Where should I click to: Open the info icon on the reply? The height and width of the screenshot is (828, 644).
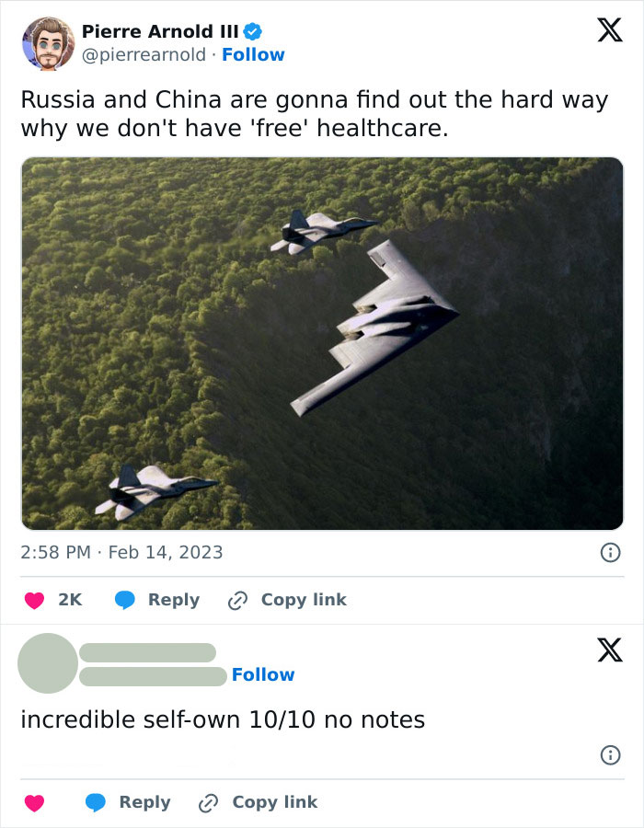pos(609,753)
